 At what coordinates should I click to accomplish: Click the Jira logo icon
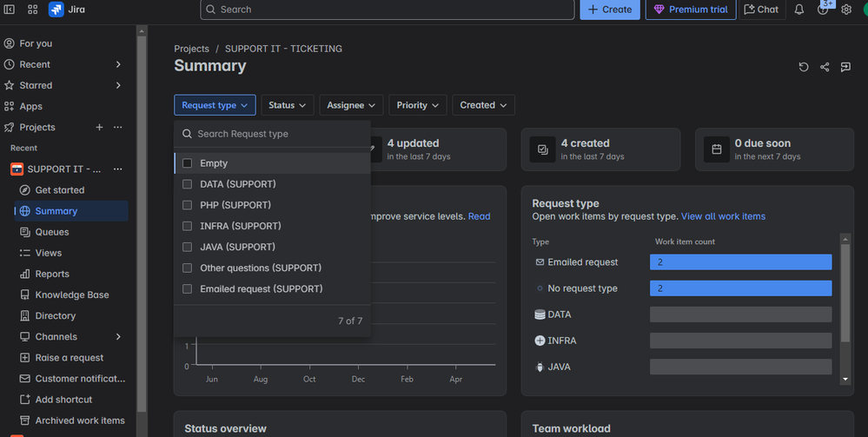point(56,10)
